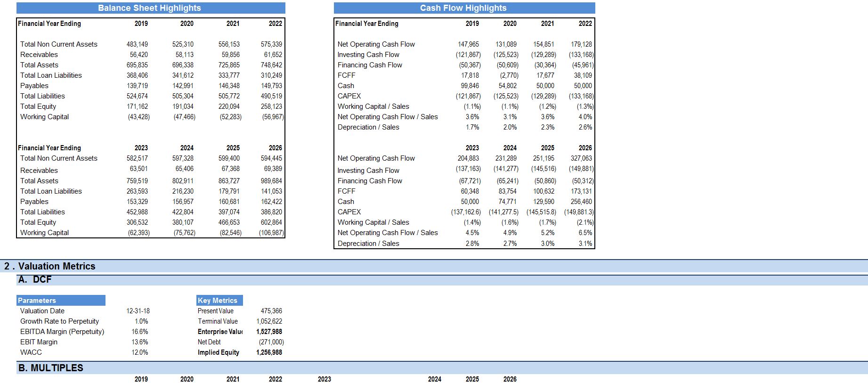Click the Financial Year Ending label above 2023 balance sheet
Screen dimensions: 868x383
(49, 148)
